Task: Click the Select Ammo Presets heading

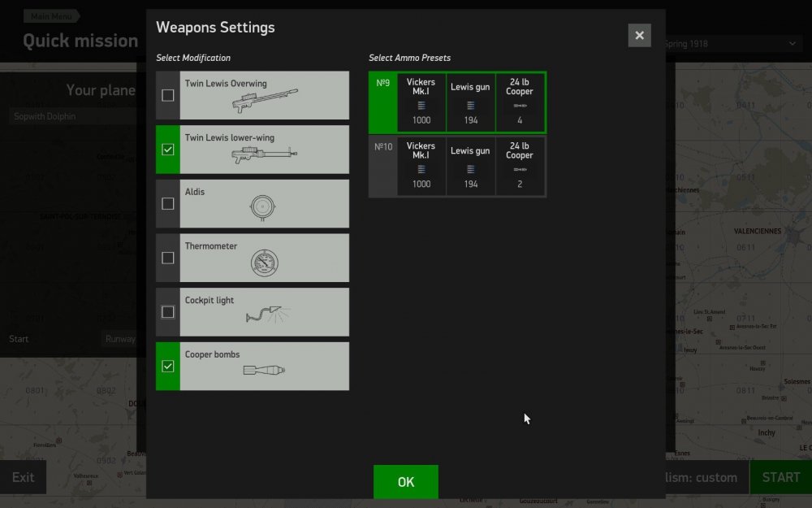Action: point(409,58)
